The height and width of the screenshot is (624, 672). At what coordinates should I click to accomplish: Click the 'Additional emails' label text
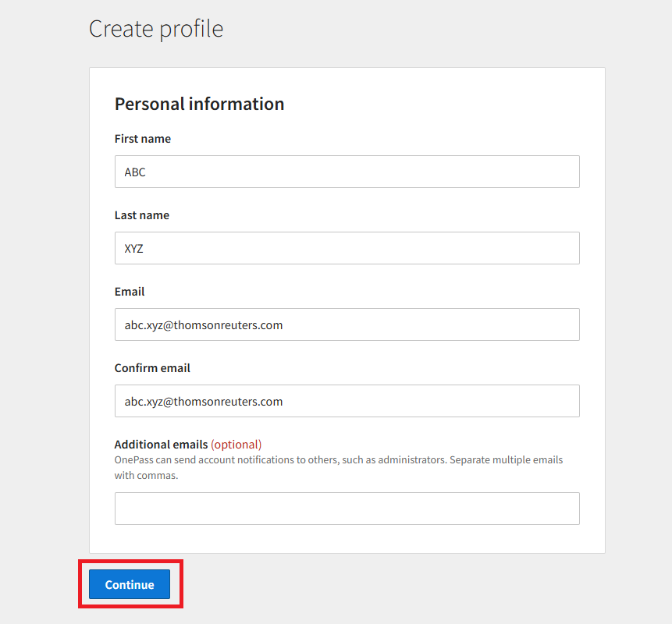pyautogui.click(x=161, y=445)
